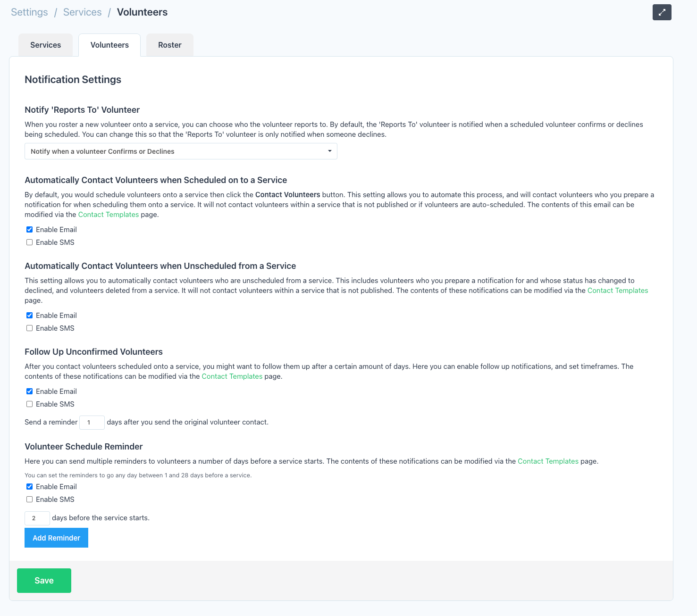
Task: Switch to the Services tab
Action: (x=45, y=45)
